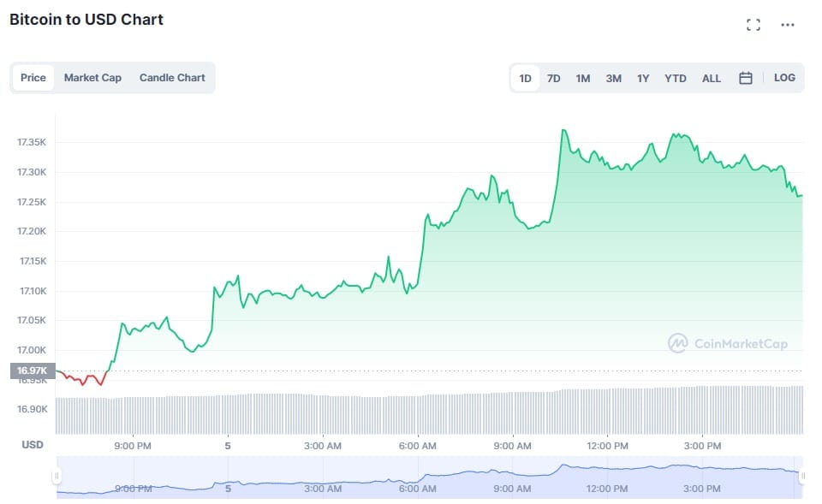This screenshot has height=504, width=822.
Task: Select the 1M time range
Action: click(583, 78)
